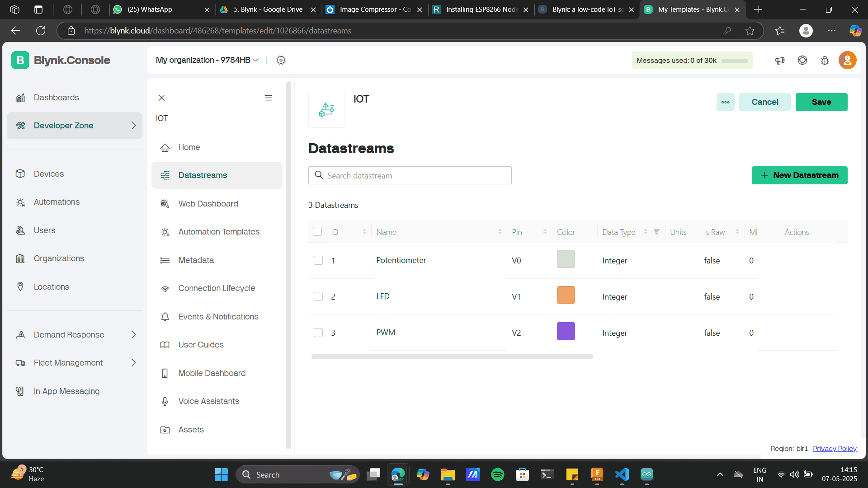Open In-App Messaging in sidebar

coord(75,391)
